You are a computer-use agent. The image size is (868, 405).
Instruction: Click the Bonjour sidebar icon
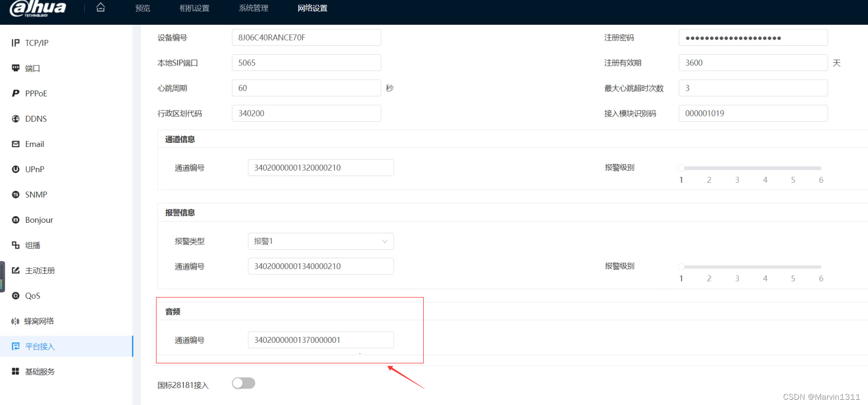[x=16, y=220]
